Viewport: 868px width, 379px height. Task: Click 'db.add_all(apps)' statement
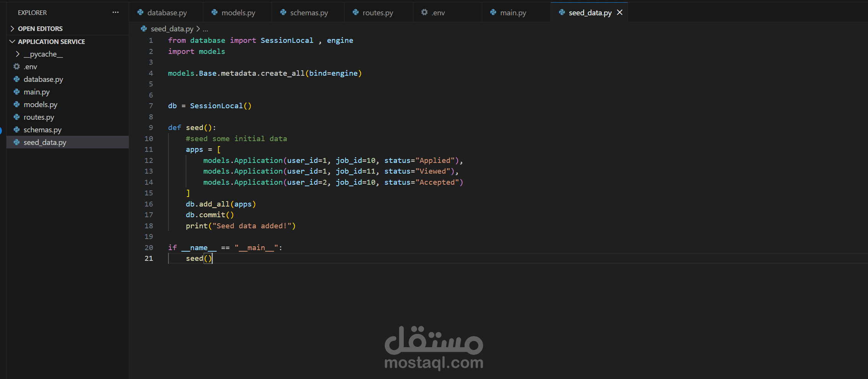pos(221,204)
